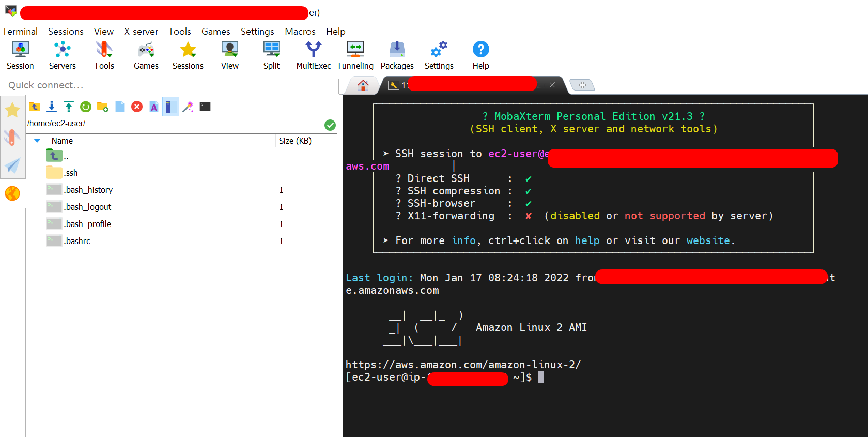Open the Macros menu
The image size is (868, 437).
point(300,32)
